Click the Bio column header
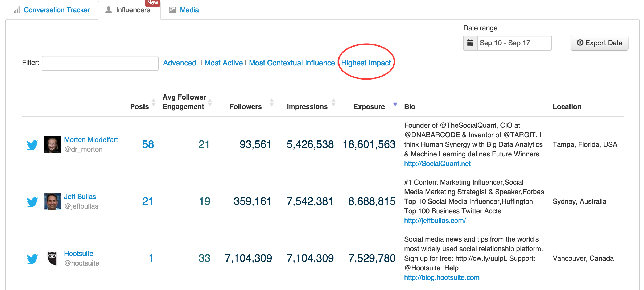Viewport: 644px width, 290px height. point(410,107)
